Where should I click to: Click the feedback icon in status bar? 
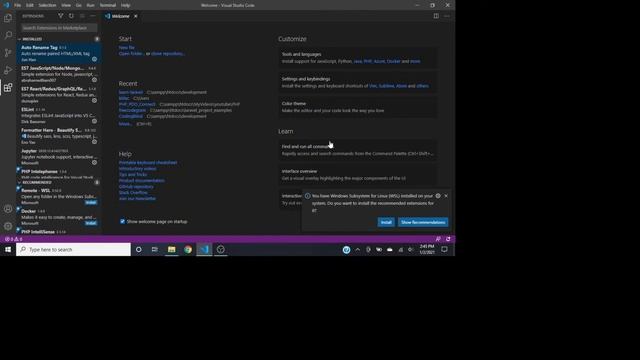tap(438, 239)
